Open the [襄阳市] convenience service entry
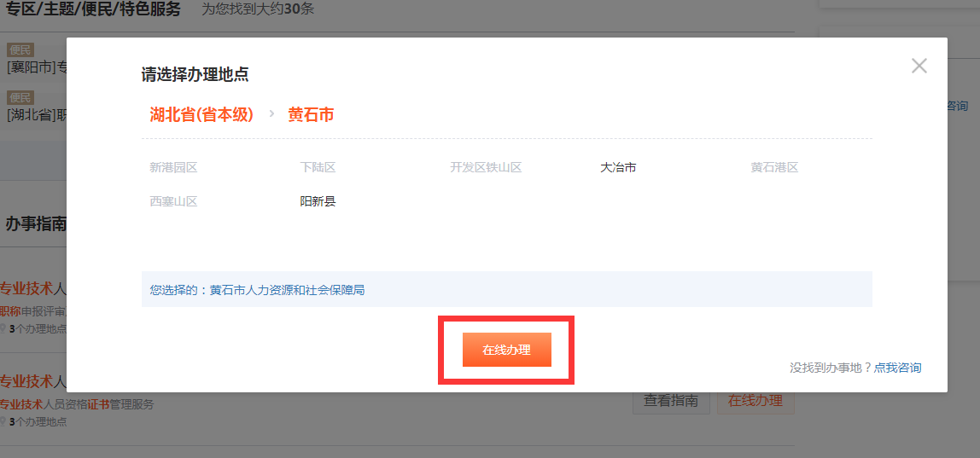The width and height of the screenshot is (980, 458). click(36, 67)
